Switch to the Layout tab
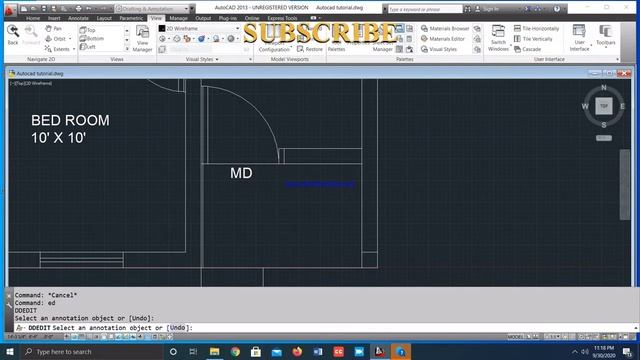The width and height of the screenshot is (640, 360). click(104, 18)
